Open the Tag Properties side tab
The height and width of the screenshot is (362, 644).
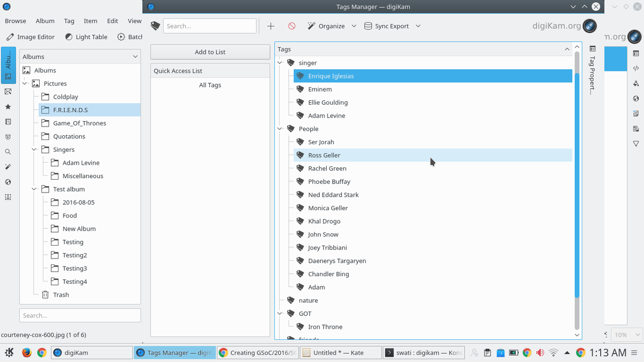(592, 71)
